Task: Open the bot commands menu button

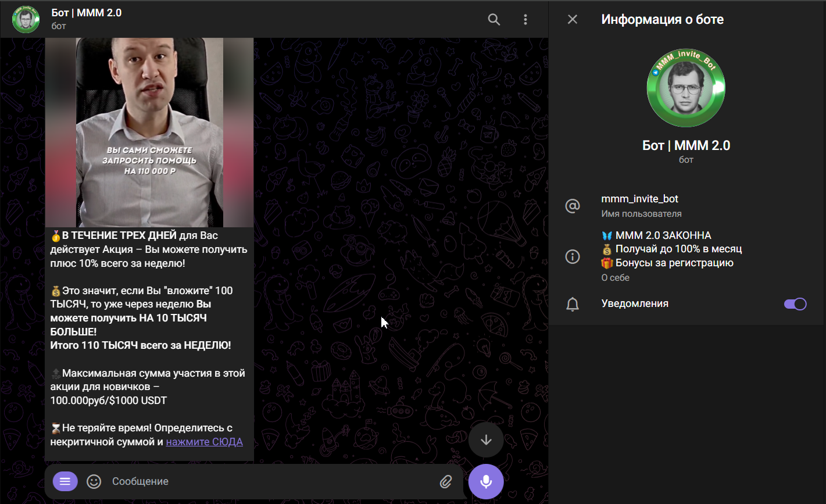Action: [65, 481]
